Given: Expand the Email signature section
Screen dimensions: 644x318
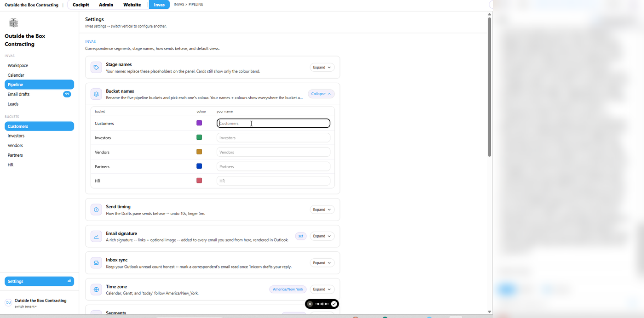Looking at the screenshot, I should pyautogui.click(x=322, y=236).
